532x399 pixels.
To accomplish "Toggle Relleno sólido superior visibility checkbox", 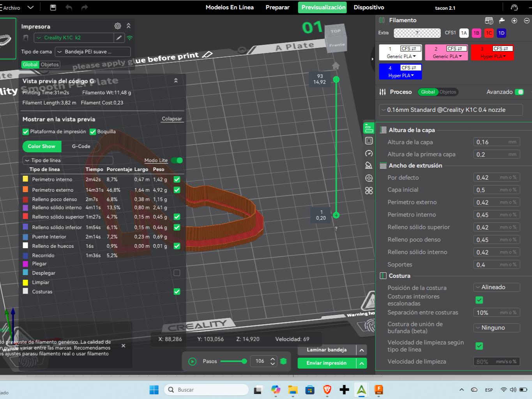I will 177,217.
